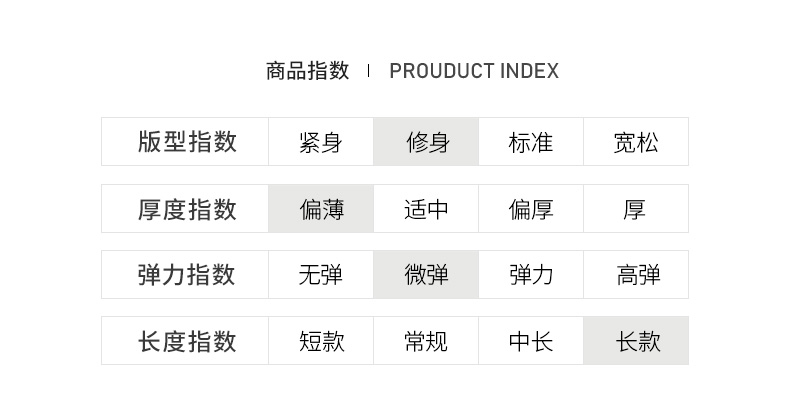The width and height of the screenshot is (790, 408).
Task: Select the 弹力 elasticity cell
Action: 530,275
